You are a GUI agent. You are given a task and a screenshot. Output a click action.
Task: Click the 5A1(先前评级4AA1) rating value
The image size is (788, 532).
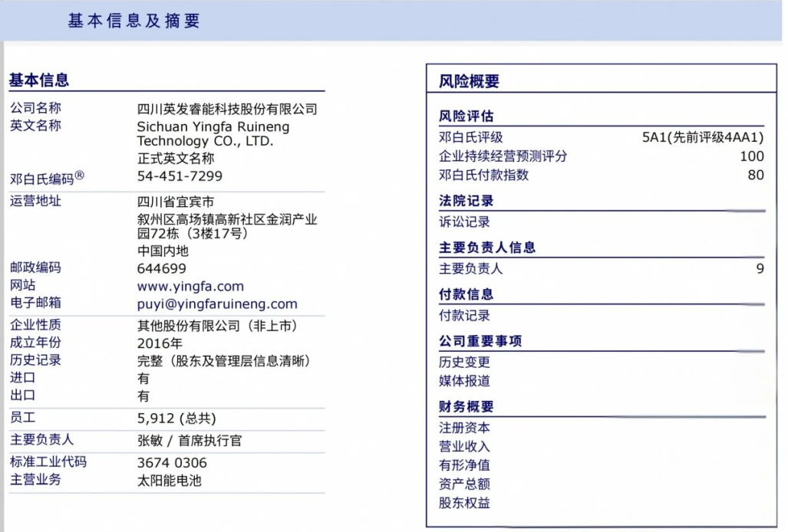pos(703,137)
